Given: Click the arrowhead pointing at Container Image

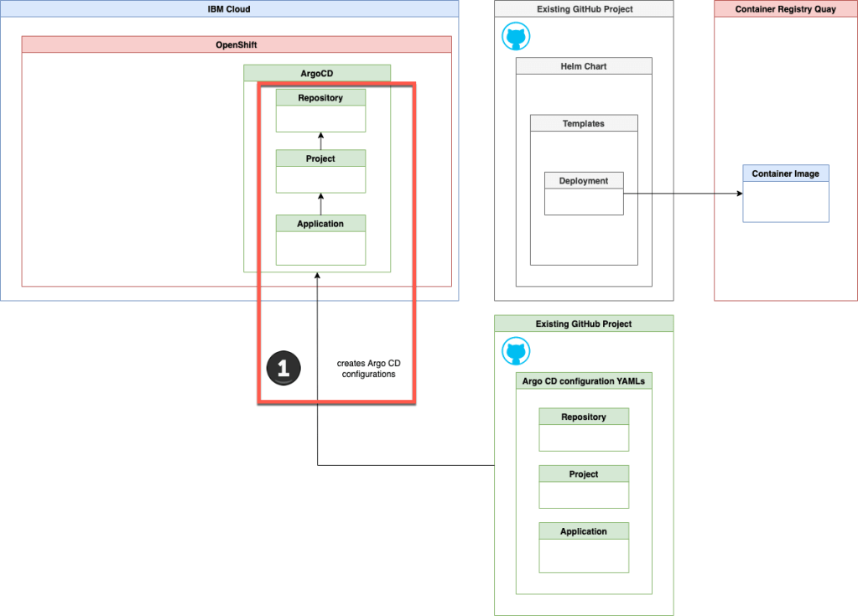Looking at the screenshot, I should 739,194.
